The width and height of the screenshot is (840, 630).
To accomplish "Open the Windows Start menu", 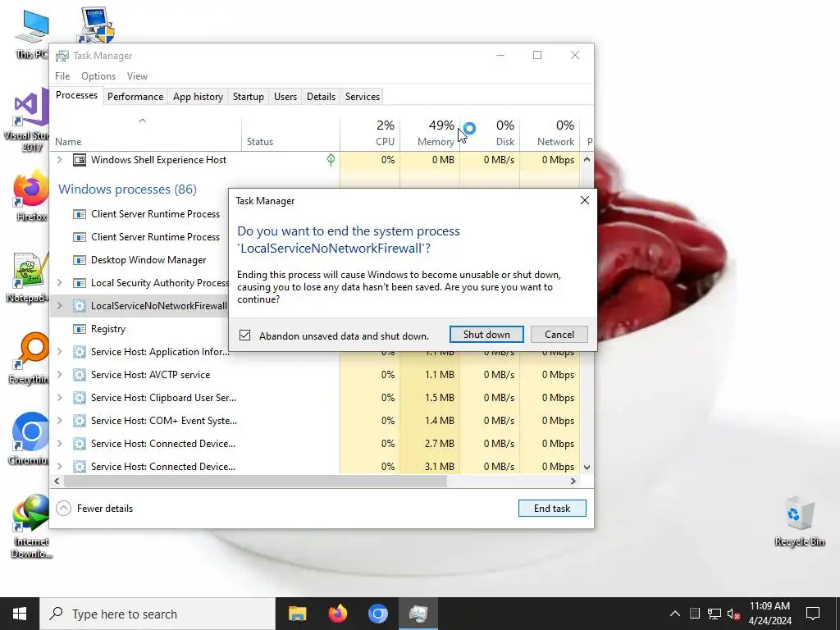I will [20, 614].
